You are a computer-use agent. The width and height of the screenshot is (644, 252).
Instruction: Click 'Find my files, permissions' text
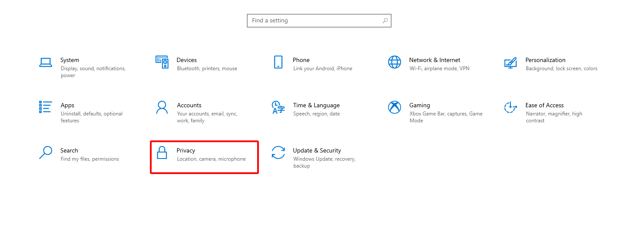[x=90, y=159]
